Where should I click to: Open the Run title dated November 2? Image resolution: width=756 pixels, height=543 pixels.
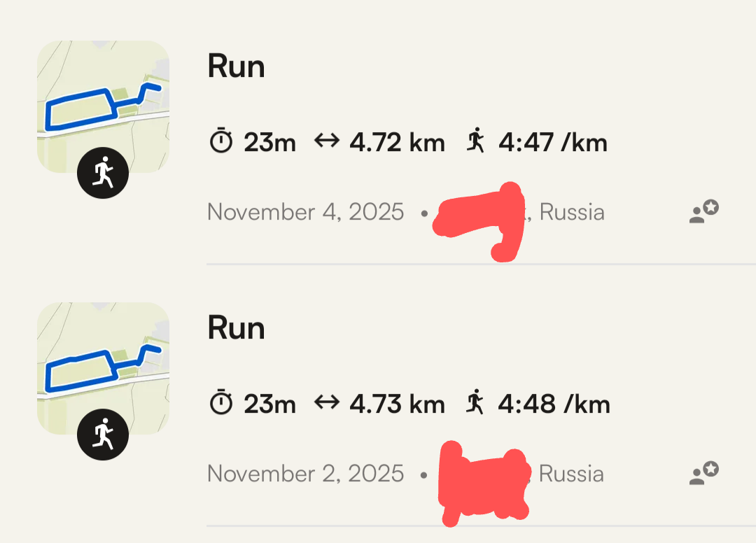236,329
